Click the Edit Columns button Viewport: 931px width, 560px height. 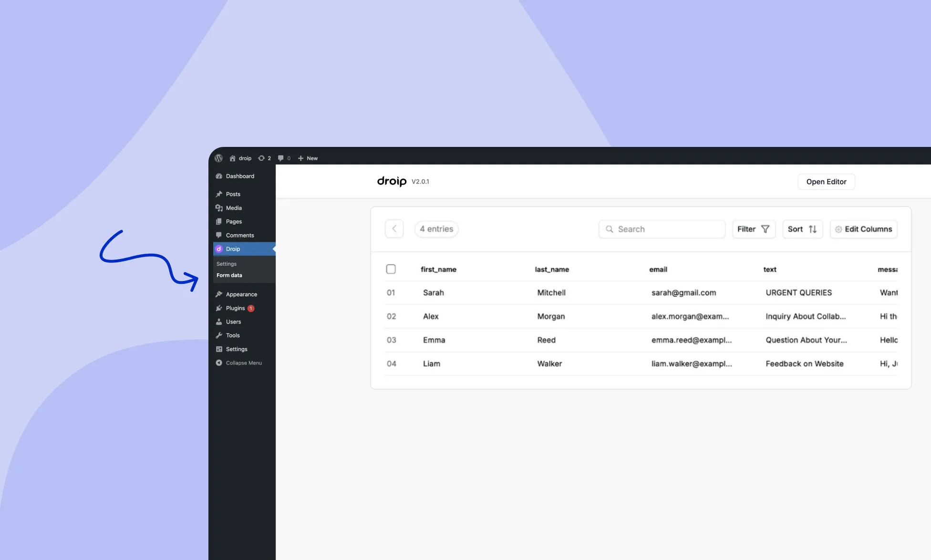[863, 229]
